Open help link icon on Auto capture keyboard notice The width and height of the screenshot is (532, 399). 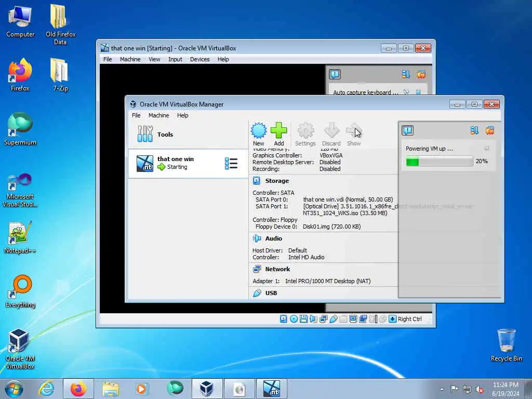click(x=406, y=92)
